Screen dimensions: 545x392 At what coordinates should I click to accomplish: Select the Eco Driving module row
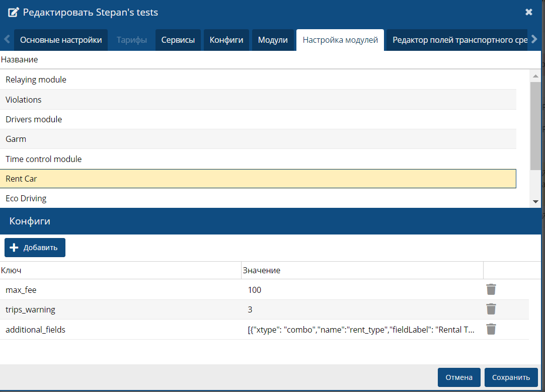(258, 198)
